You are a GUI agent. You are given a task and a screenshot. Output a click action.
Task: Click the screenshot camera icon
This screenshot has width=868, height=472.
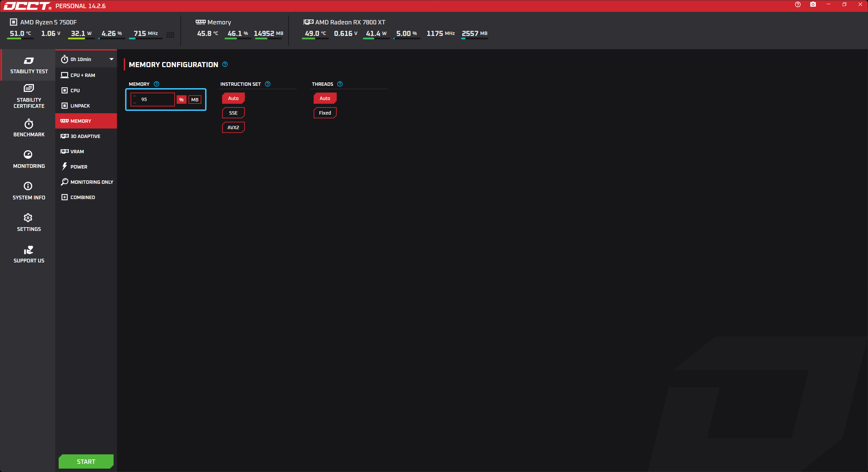(x=813, y=4)
